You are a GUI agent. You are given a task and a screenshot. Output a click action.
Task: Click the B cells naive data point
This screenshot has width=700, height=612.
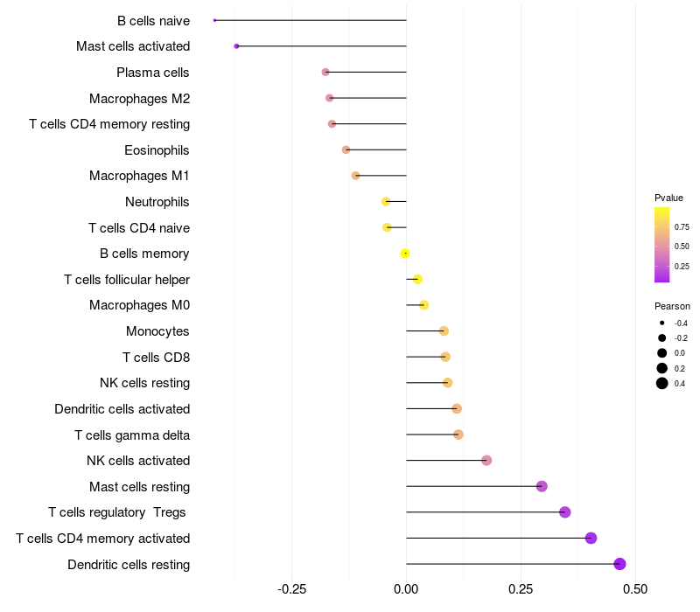click(214, 20)
